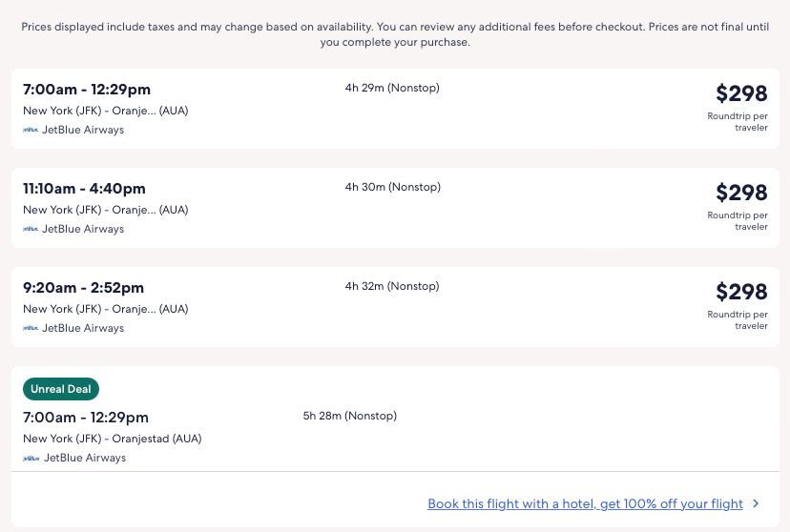
Task: Click JetBlue logo in the Unreal Deal card
Action: click(x=31, y=458)
